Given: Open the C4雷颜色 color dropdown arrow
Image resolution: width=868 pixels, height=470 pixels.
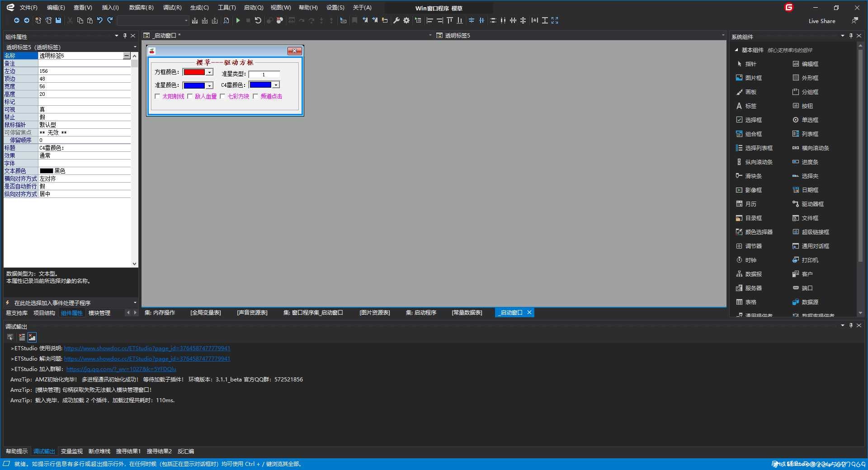Looking at the screenshot, I should [276, 85].
